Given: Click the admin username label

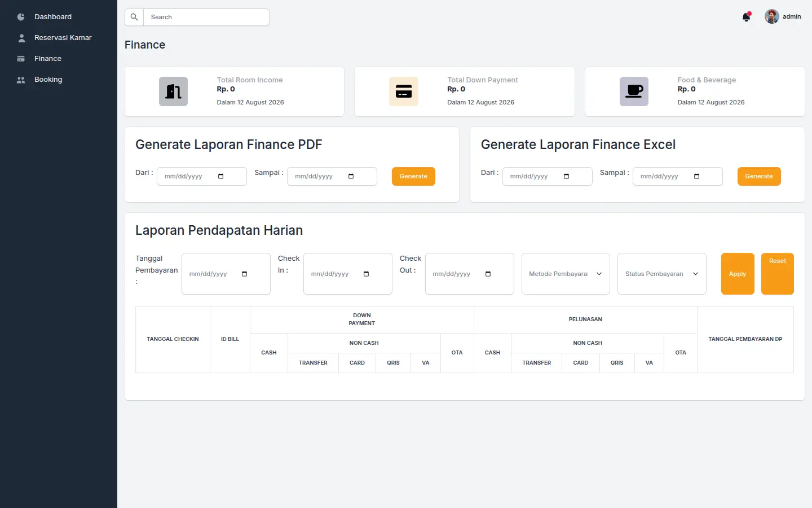Looking at the screenshot, I should point(792,17).
